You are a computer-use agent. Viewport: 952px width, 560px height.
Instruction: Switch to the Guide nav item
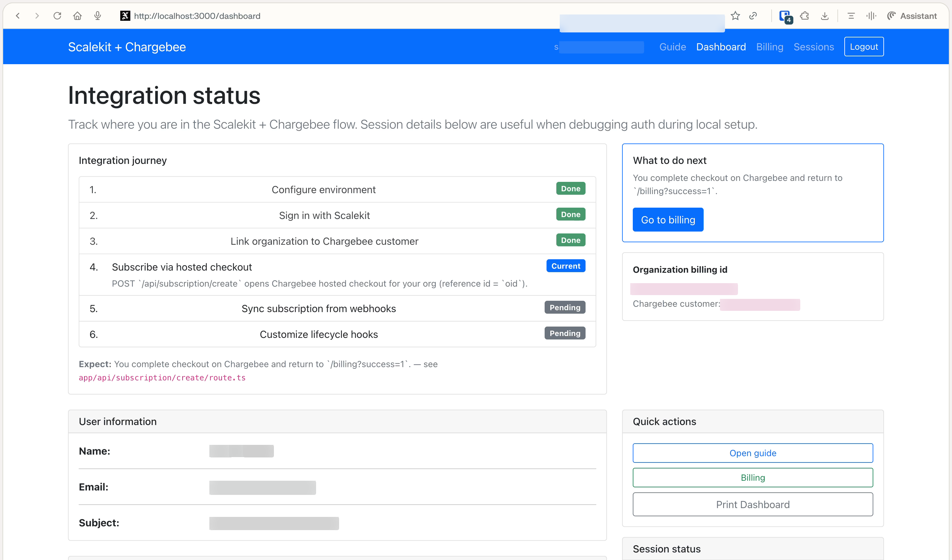pos(672,47)
